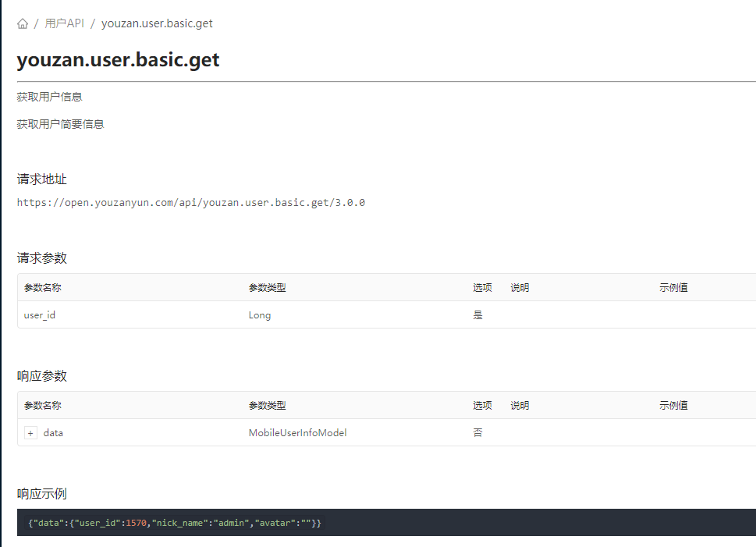Click 说明 header in response parameters table
The height and width of the screenshot is (547, 756).
pyautogui.click(x=520, y=405)
